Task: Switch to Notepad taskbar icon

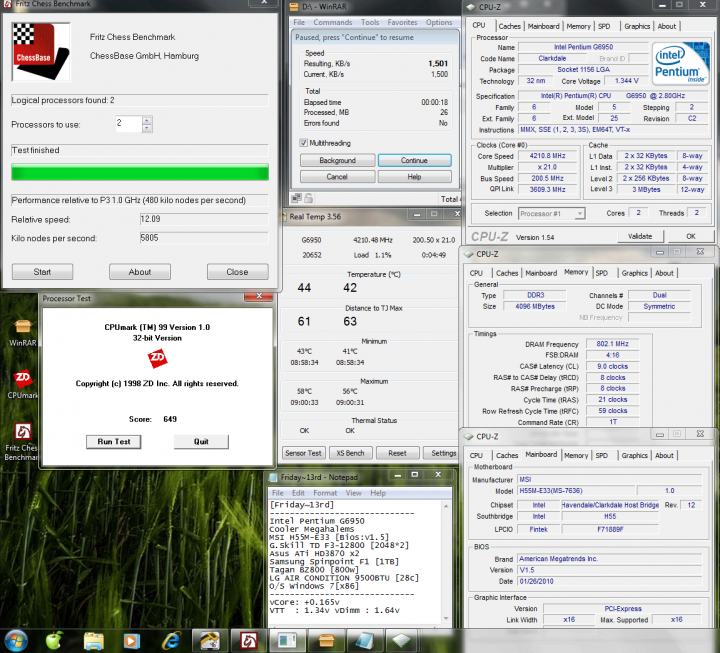Action: [365, 641]
